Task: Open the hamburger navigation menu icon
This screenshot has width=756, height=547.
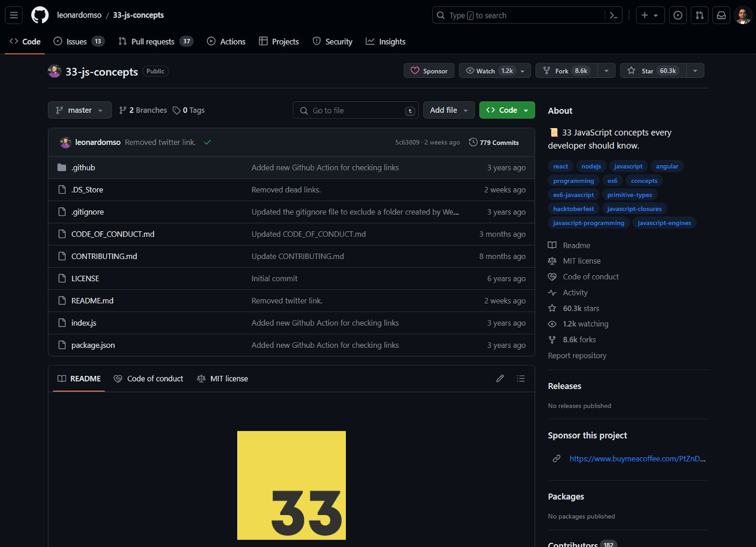Action: (13, 15)
